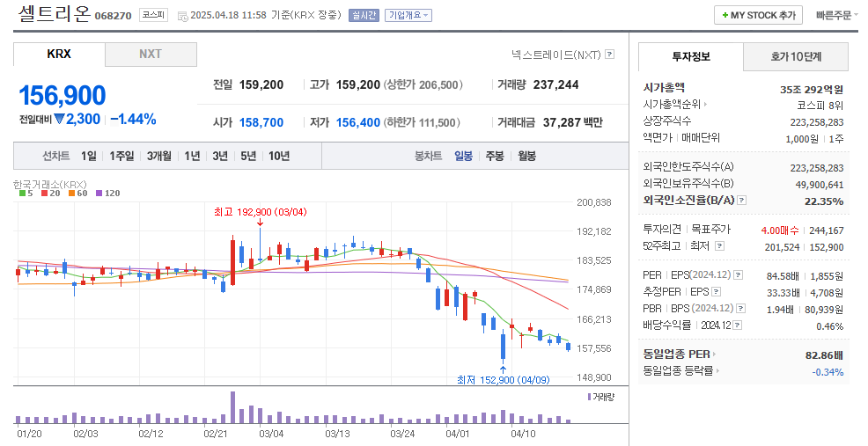Click the 목표주가 value 244,167

[x=827, y=230]
